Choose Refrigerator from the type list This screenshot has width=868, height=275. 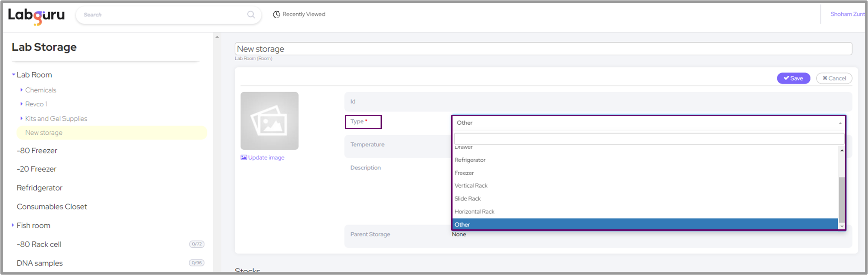click(x=470, y=160)
